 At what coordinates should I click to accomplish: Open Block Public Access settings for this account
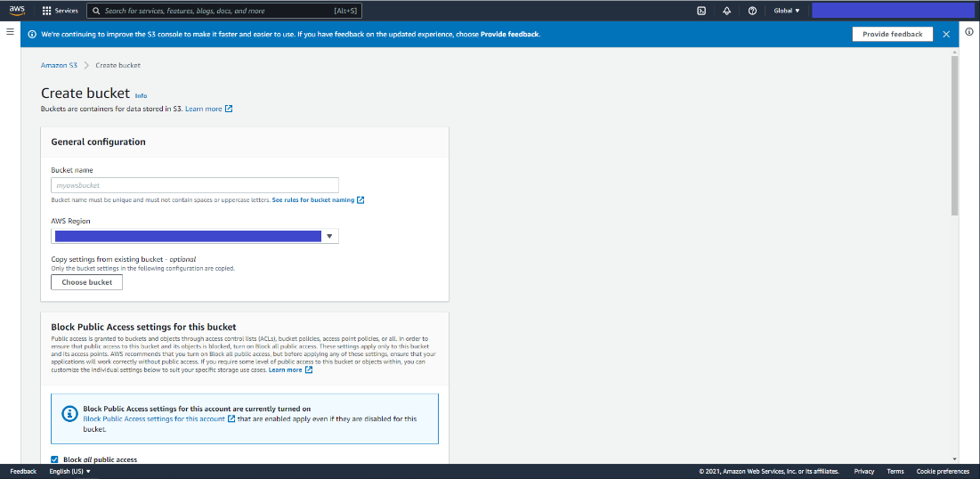(158, 418)
